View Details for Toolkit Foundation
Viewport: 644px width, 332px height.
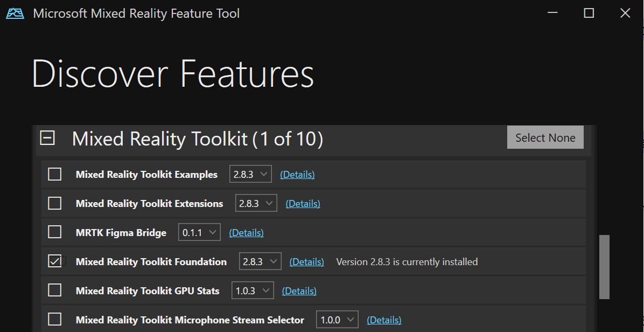(307, 262)
